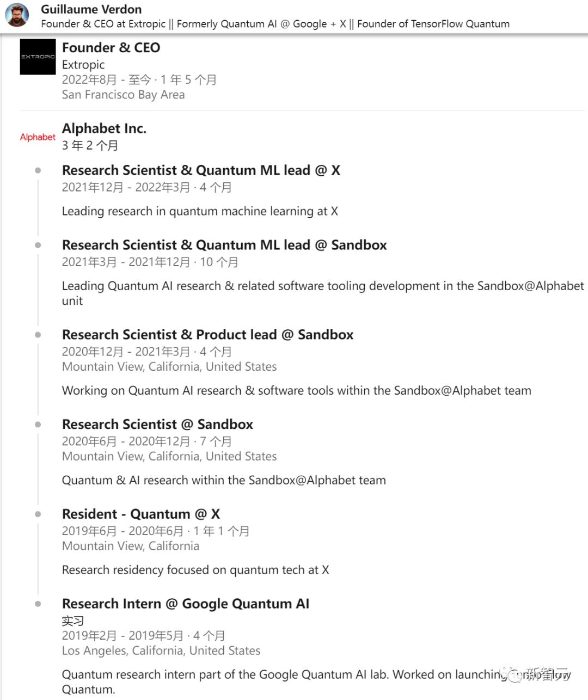Open the Extropic company name link
The image size is (588, 700).
point(83,64)
